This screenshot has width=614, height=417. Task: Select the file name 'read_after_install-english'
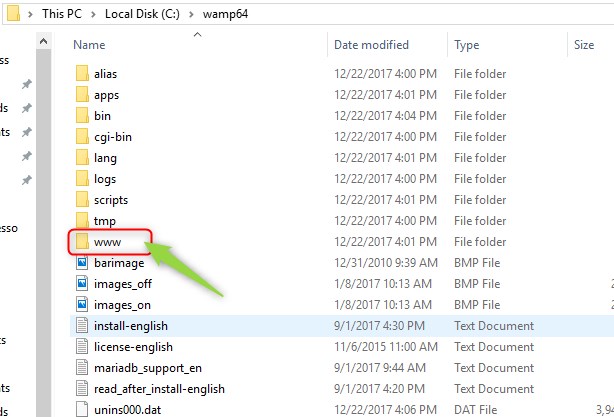159,389
